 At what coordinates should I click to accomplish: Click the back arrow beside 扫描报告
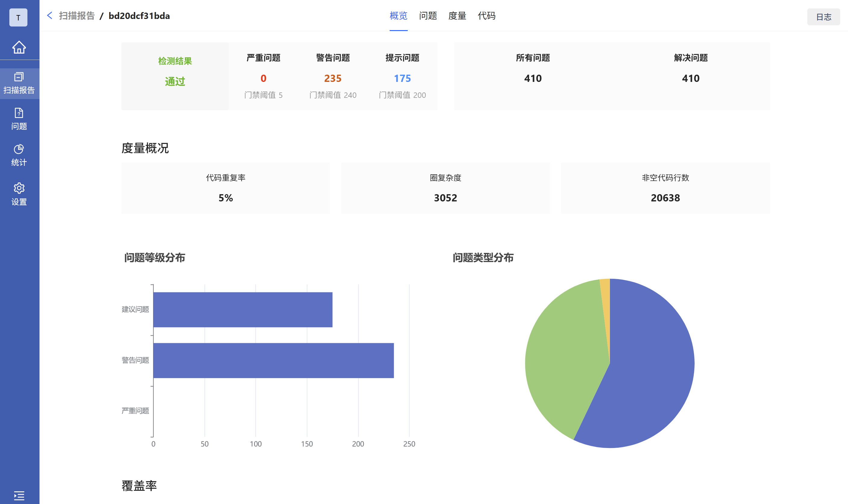50,16
